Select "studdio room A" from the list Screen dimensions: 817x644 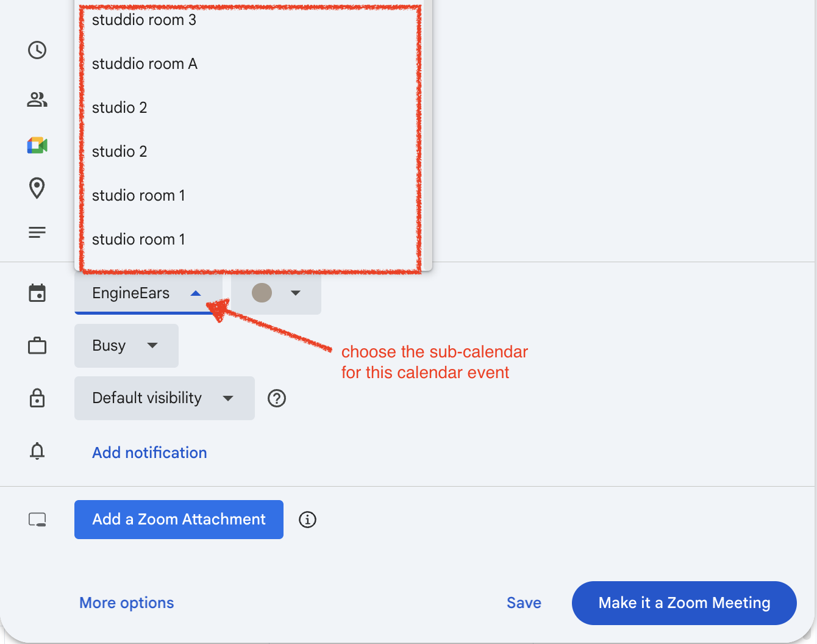click(x=144, y=64)
